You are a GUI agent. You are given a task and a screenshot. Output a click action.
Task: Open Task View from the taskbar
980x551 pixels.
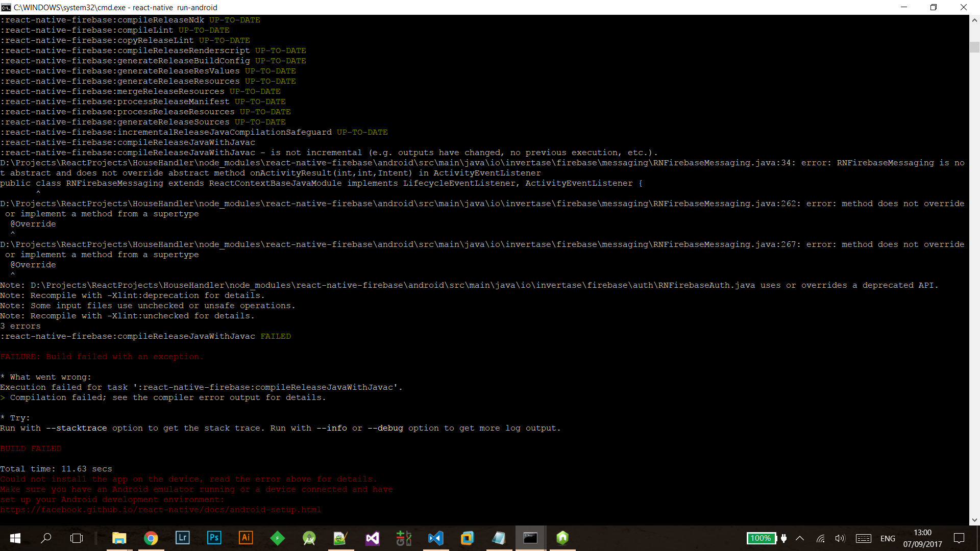coord(77,538)
